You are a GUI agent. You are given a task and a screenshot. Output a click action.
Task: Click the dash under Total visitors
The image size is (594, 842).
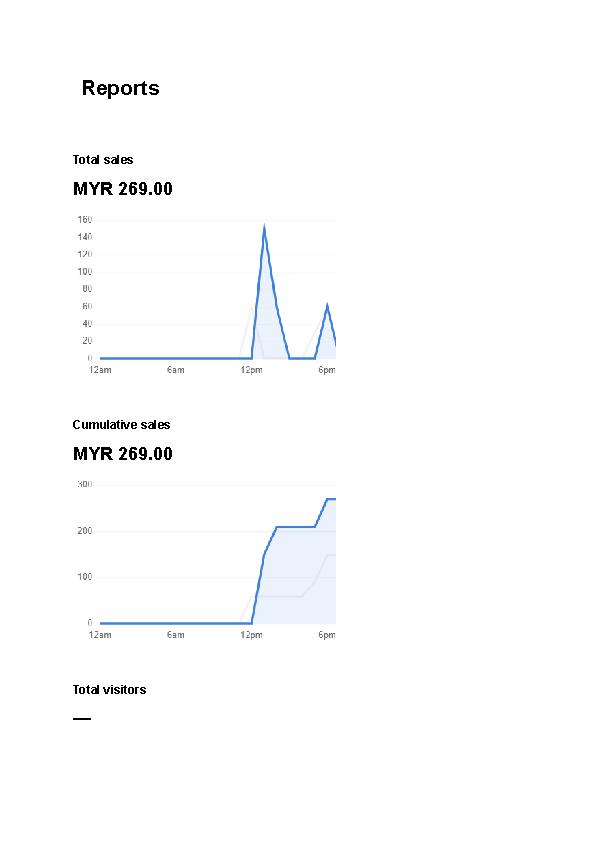click(82, 718)
